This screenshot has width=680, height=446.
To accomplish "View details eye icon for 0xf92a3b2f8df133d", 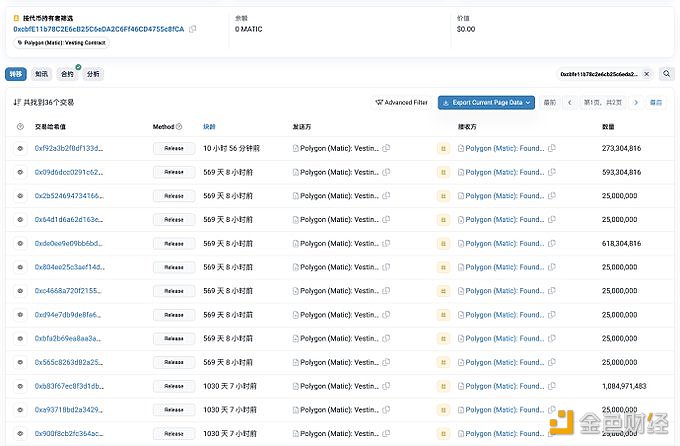I will (x=20, y=148).
